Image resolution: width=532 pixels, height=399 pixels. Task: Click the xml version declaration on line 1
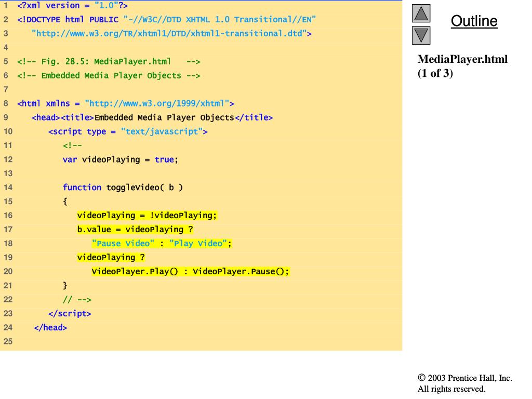(x=72, y=5)
